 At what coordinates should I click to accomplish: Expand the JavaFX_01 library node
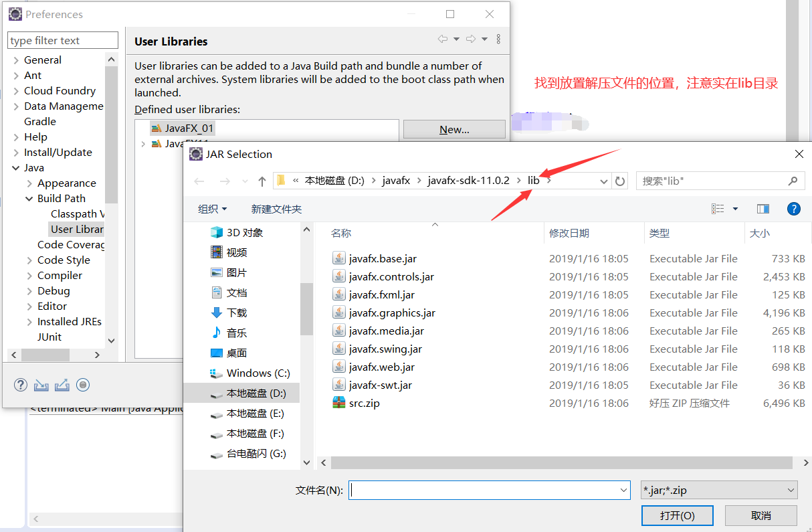pos(144,128)
